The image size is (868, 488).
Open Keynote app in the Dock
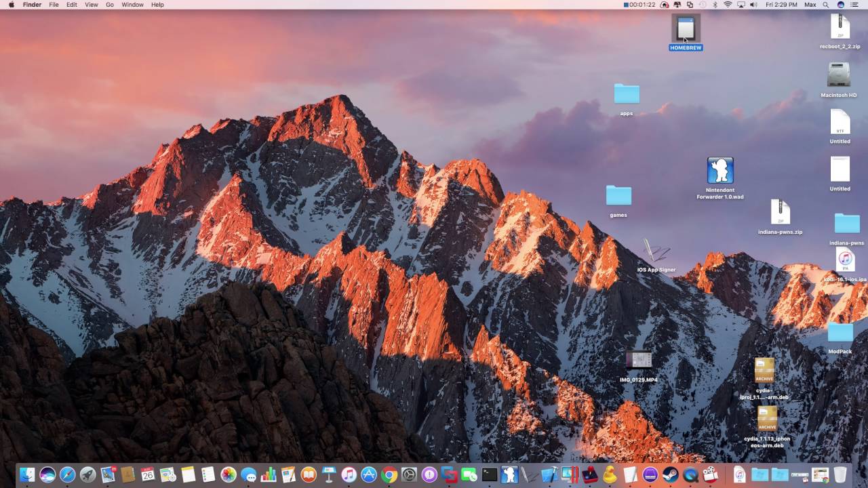[x=329, y=474]
